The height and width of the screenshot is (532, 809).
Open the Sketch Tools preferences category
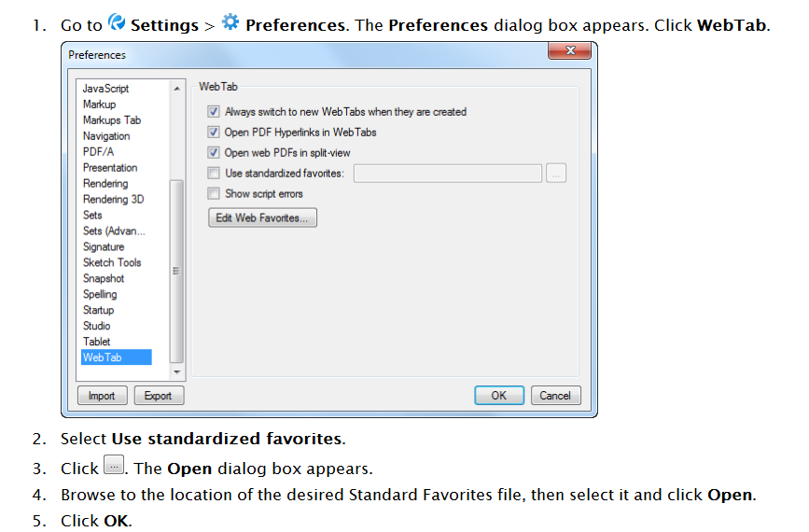[112, 262]
